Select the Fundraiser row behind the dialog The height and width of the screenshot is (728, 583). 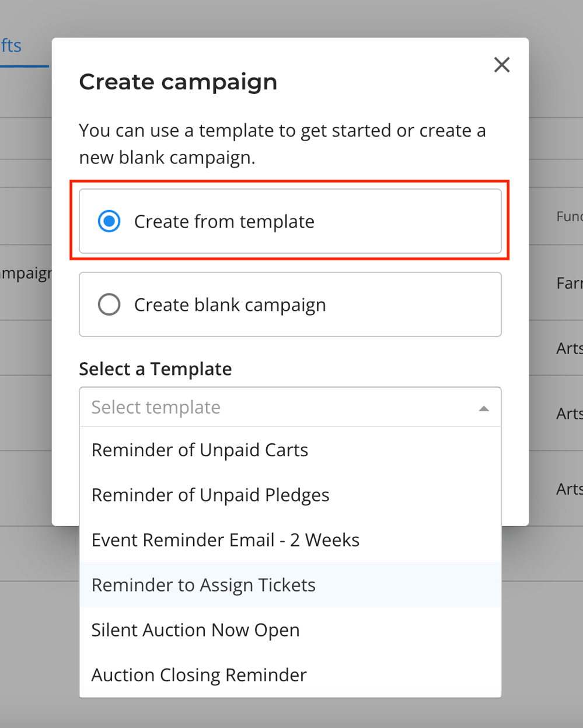pos(569,216)
